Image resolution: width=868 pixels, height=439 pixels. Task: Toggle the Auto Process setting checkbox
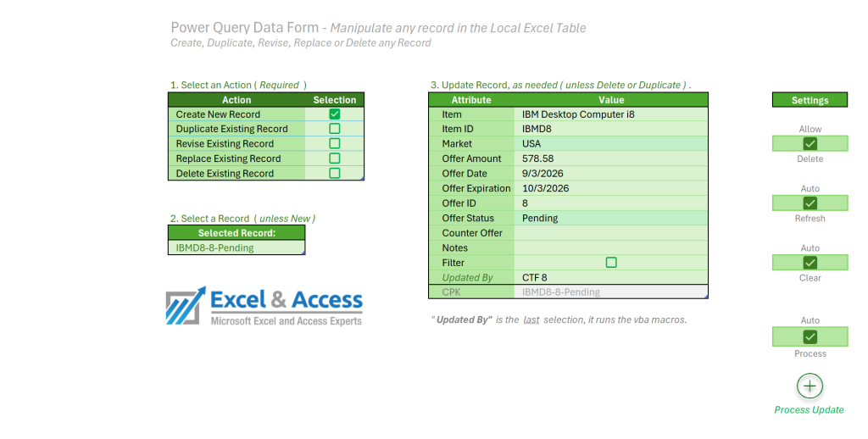[810, 336]
